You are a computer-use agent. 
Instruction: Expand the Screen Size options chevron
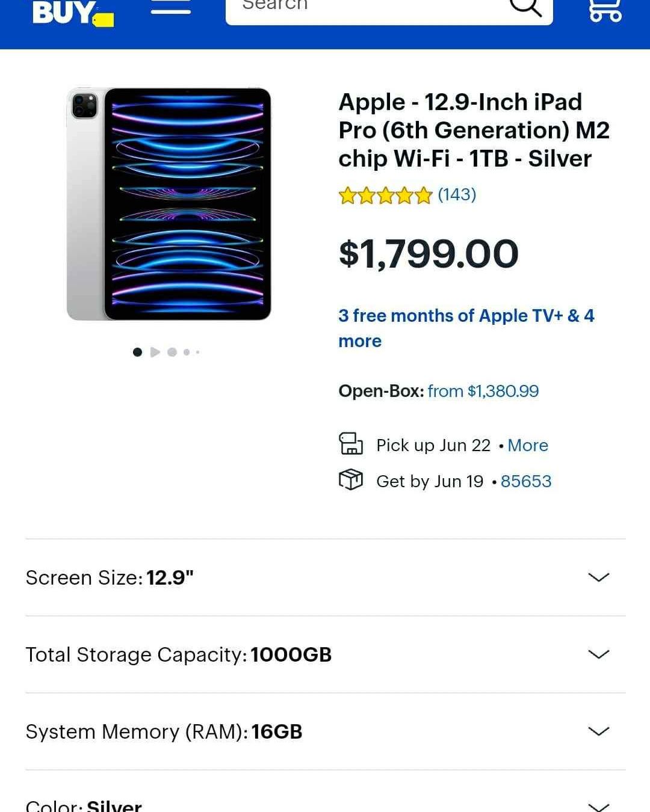point(598,577)
